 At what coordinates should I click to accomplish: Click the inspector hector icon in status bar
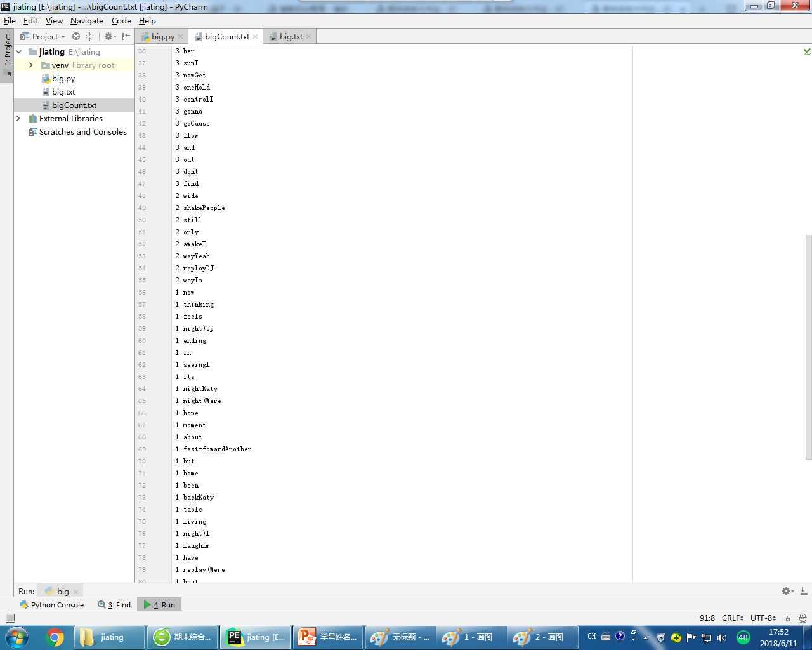[x=803, y=618]
